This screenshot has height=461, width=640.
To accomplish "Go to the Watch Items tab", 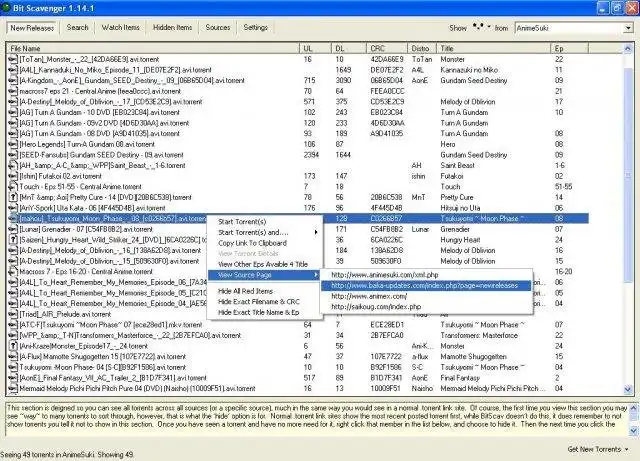I will coord(120,27).
